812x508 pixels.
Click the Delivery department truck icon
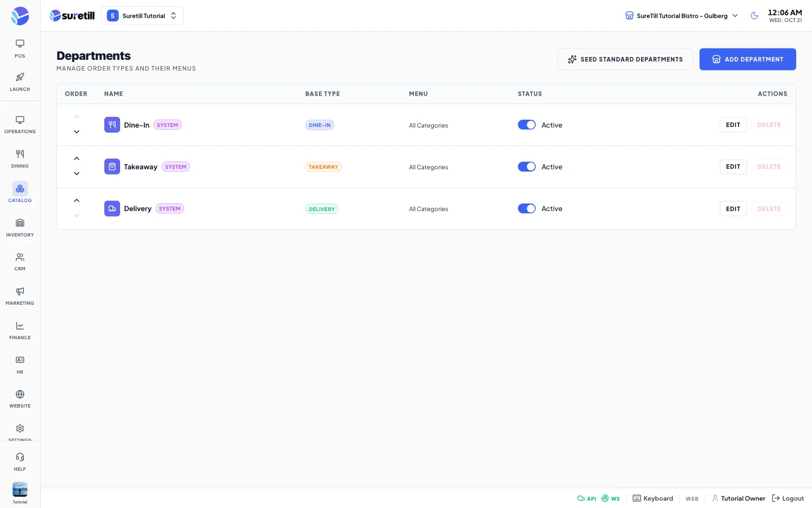[112, 209]
